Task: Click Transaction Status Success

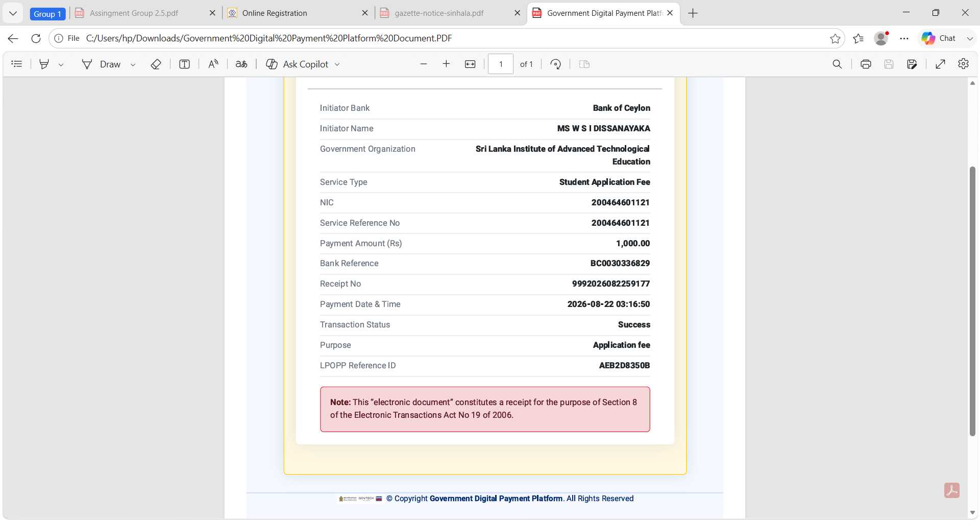Action: point(634,325)
